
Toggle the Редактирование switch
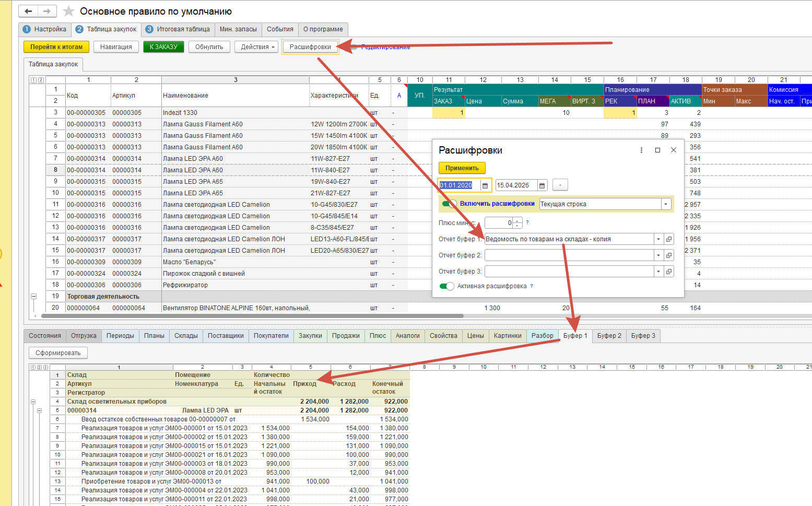[354, 47]
